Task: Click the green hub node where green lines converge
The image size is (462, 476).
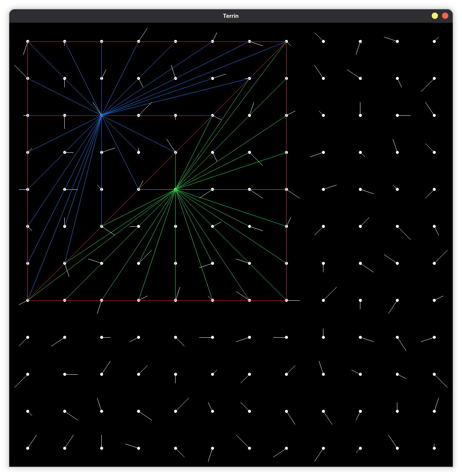Action: click(x=176, y=189)
